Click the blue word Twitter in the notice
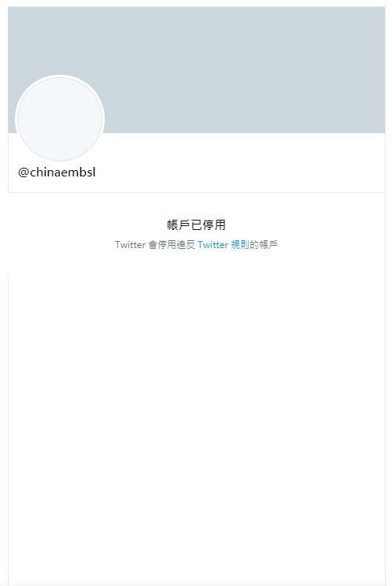This screenshot has width=392, height=586. pyautogui.click(x=213, y=245)
